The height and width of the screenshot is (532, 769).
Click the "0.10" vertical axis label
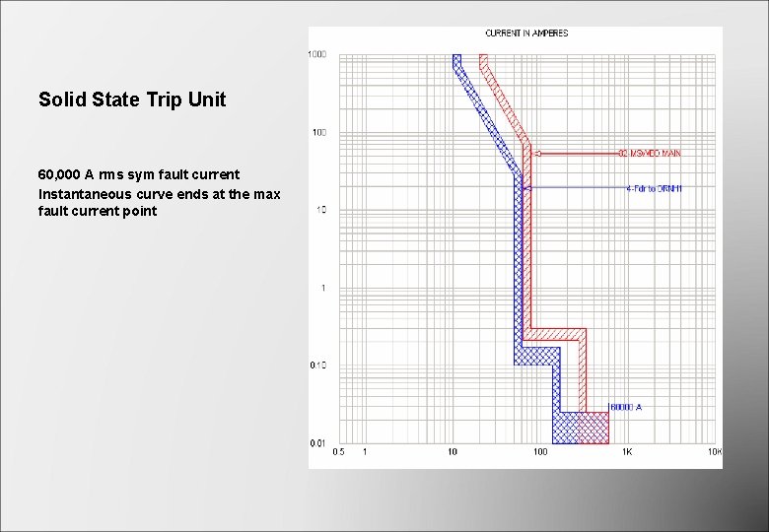click(318, 366)
